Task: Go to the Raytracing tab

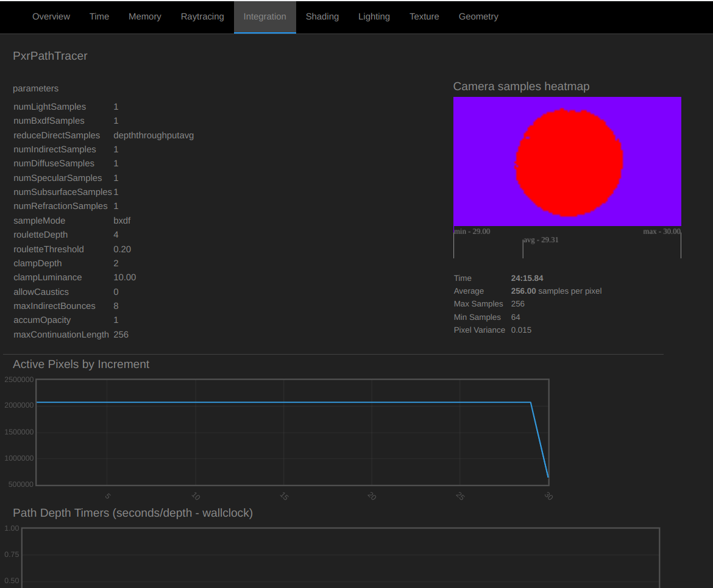Action: pos(202,17)
